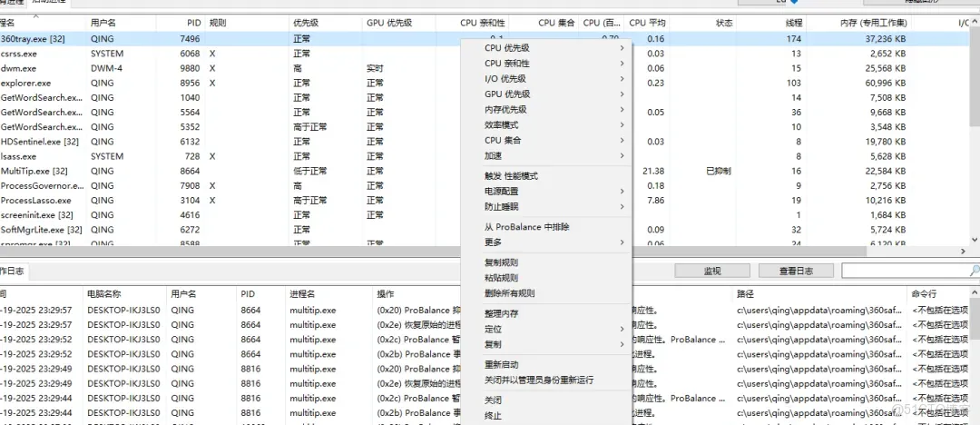Viewport: 980px width, 425px height.
Task: Select 整理内存 from the menu
Action: pyautogui.click(x=545, y=313)
